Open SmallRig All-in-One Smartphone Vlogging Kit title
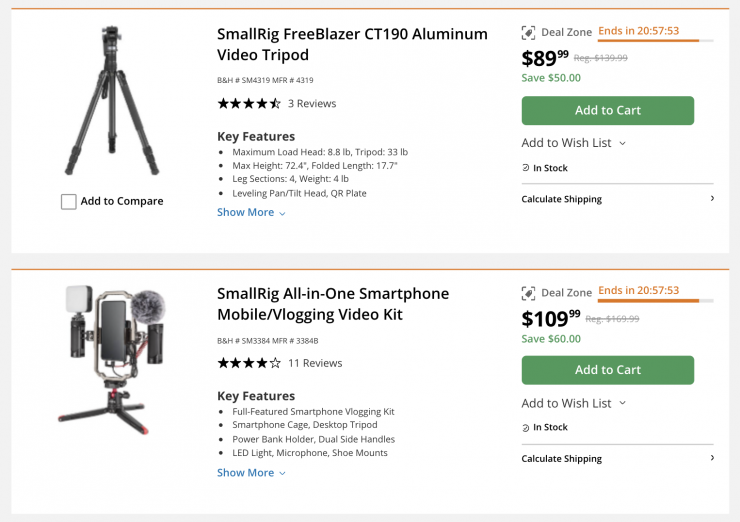The image size is (740, 522). (x=333, y=304)
